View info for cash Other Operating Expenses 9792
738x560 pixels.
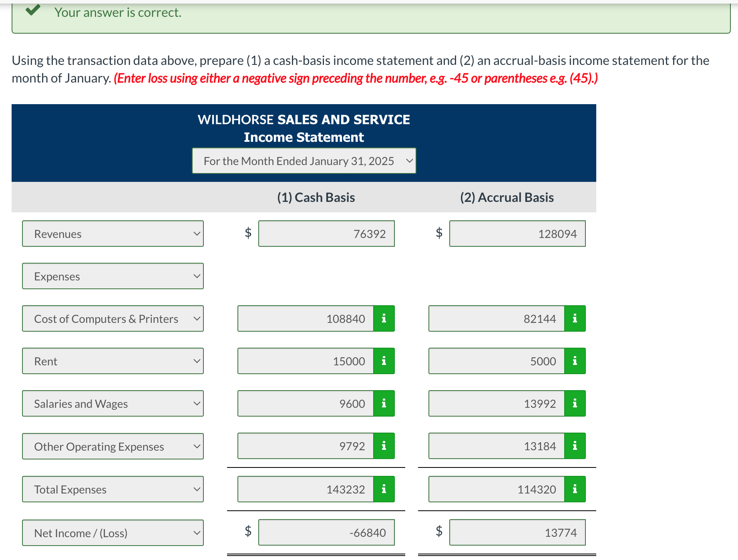click(384, 446)
